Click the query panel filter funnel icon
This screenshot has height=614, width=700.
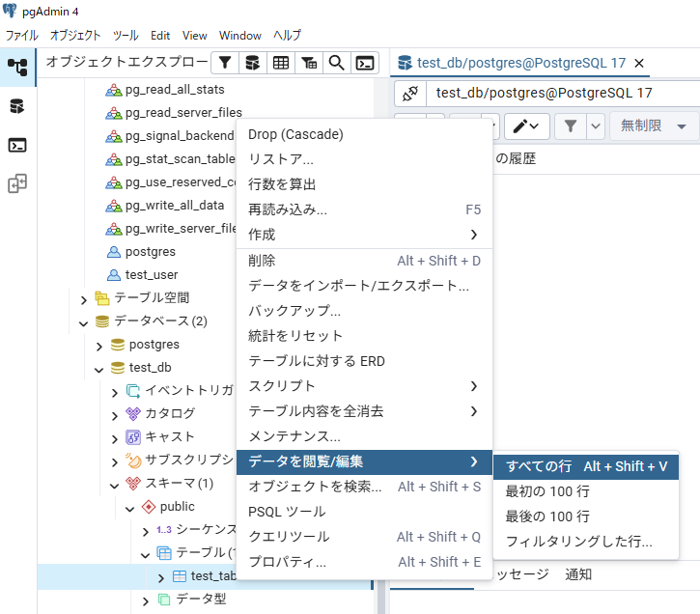pyautogui.click(x=571, y=126)
